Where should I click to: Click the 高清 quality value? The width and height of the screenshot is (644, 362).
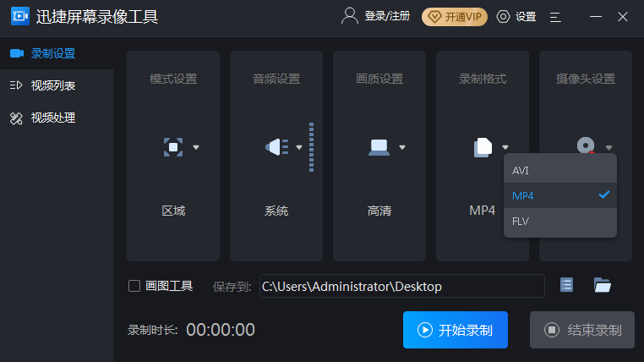(x=379, y=211)
